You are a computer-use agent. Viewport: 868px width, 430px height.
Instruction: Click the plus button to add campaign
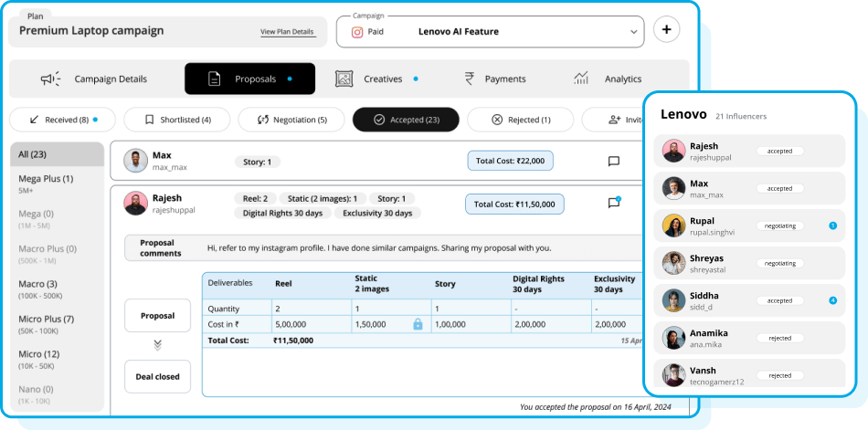[666, 30]
